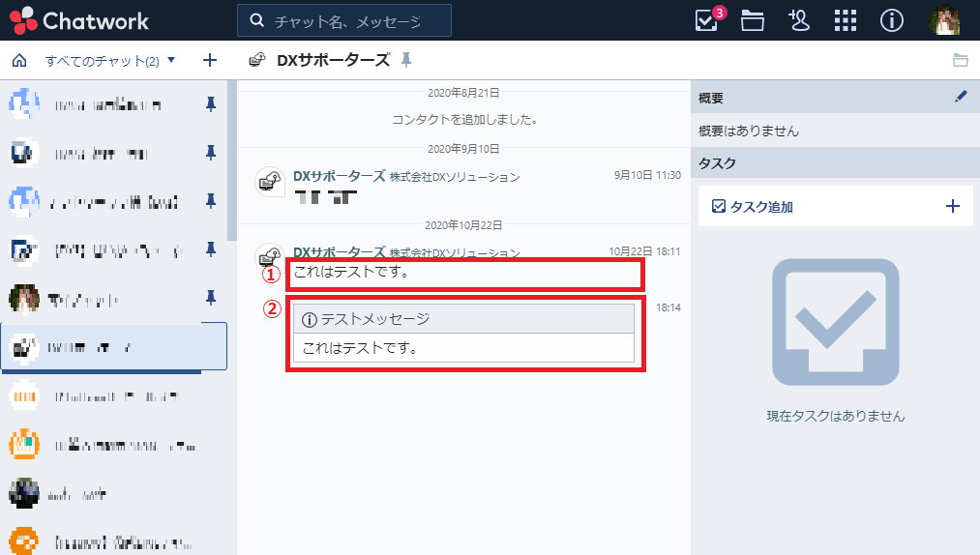Click the 18:14 timestamp

[x=668, y=307]
